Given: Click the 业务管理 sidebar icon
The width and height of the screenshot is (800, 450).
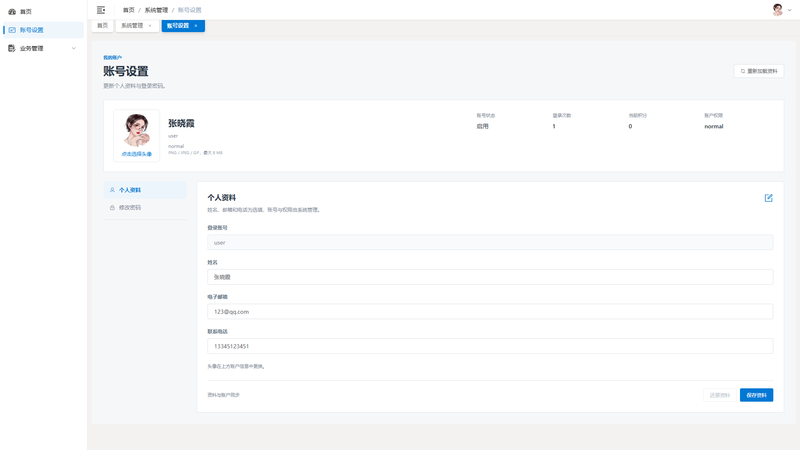Looking at the screenshot, I should pyautogui.click(x=12, y=48).
